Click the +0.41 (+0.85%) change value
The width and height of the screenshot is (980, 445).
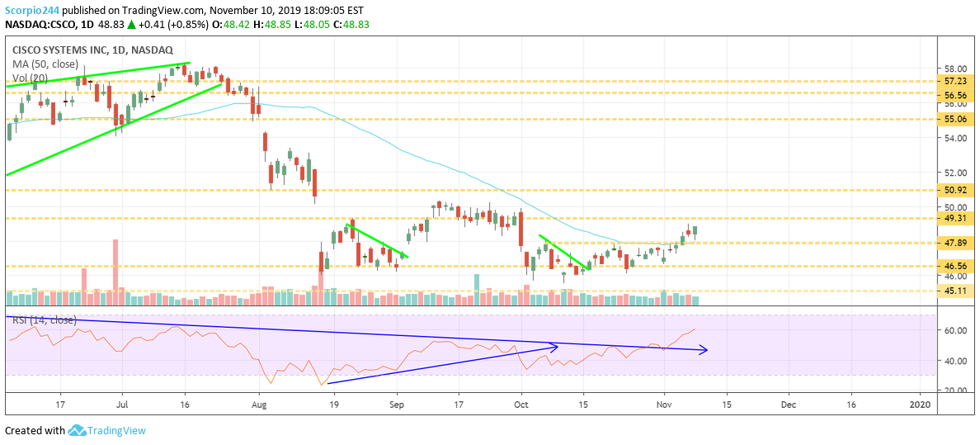coord(174,25)
